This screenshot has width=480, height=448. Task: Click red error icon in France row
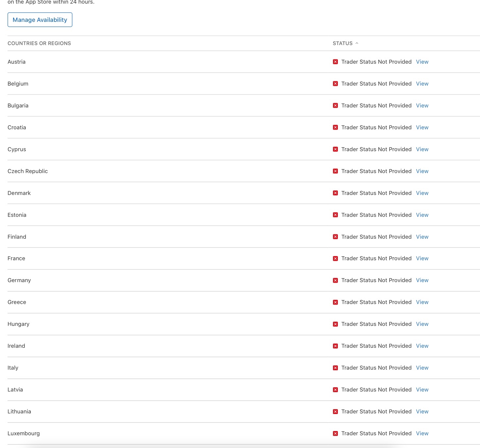(x=335, y=259)
